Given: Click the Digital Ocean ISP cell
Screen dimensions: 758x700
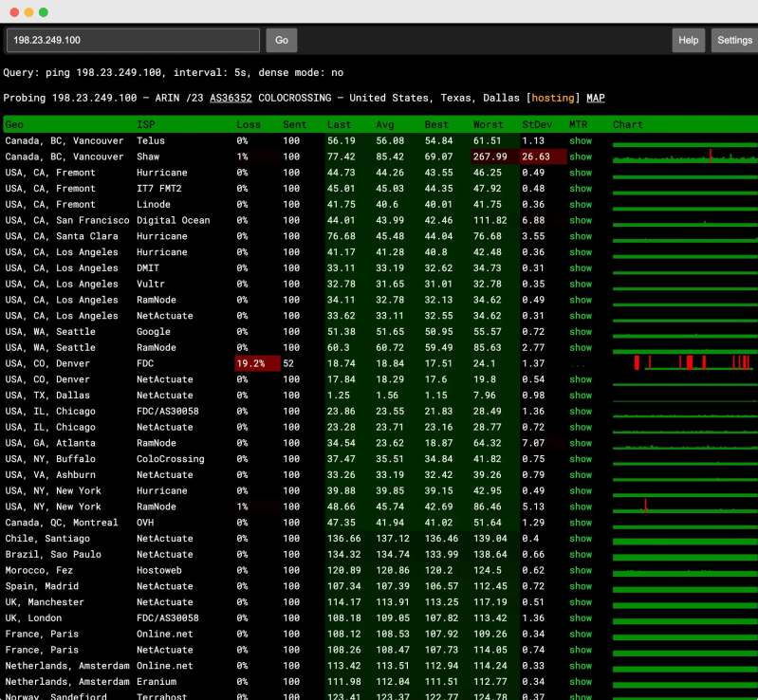Looking at the screenshot, I should tap(173, 220).
